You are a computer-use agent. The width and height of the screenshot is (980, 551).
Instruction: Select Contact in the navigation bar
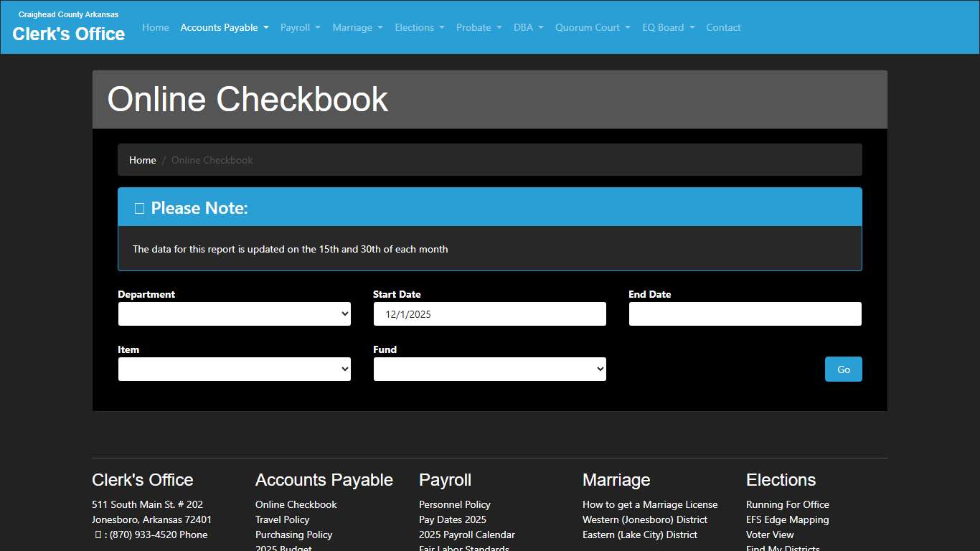(723, 27)
